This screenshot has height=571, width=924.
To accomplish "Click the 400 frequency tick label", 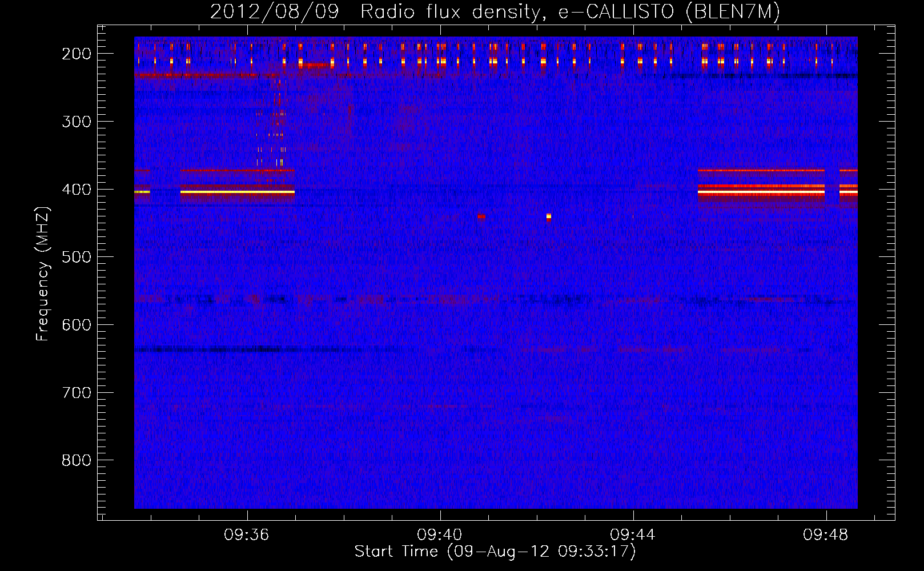I will (x=77, y=190).
